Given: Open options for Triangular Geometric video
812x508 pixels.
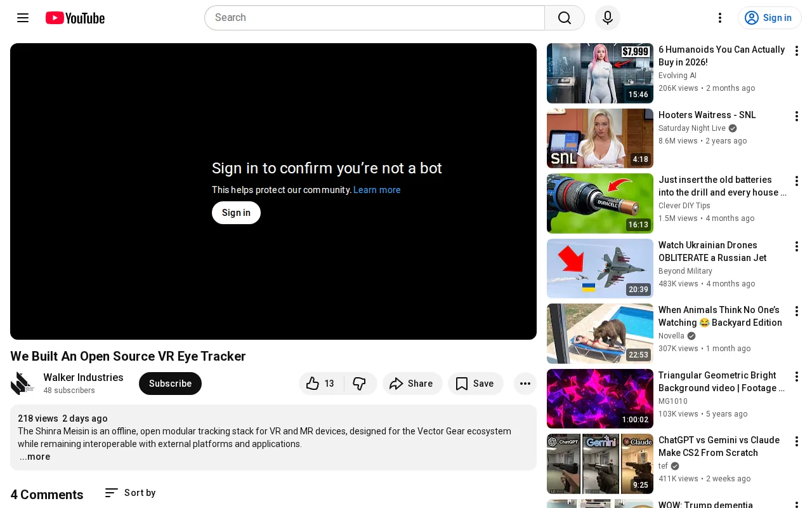Looking at the screenshot, I should (x=797, y=377).
